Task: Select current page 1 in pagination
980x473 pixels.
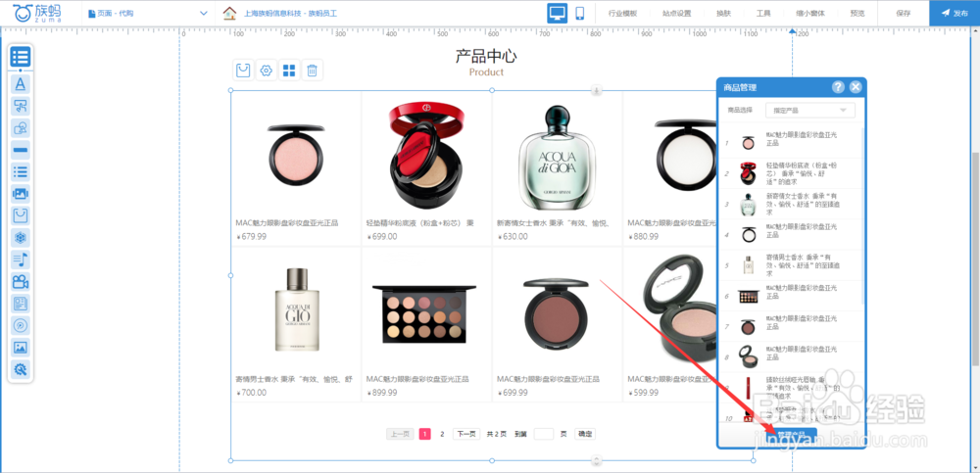Action: pos(425,434)
